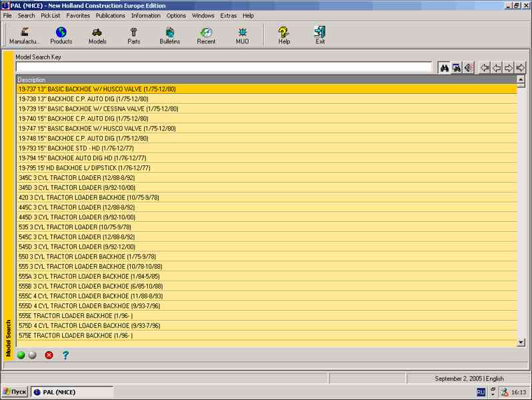Click the binoculars search icon
532x400 pixels.
444,68
